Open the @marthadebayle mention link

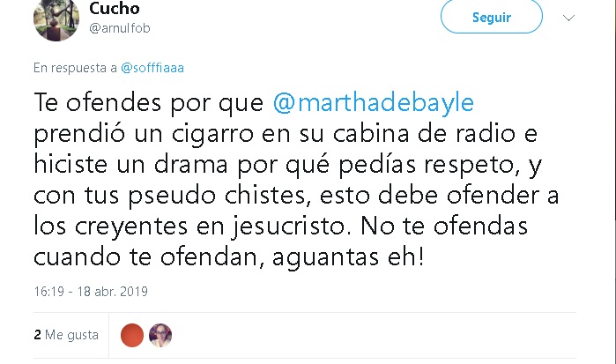click(x=374, y=102)
